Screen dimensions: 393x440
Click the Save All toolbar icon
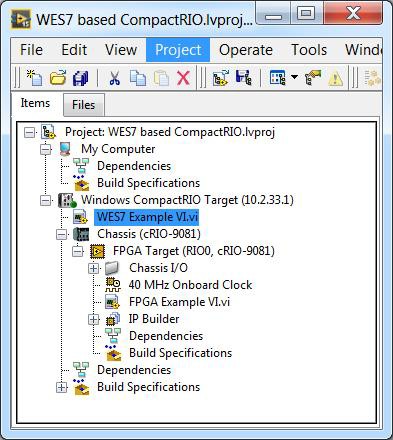tap(80, 78)
